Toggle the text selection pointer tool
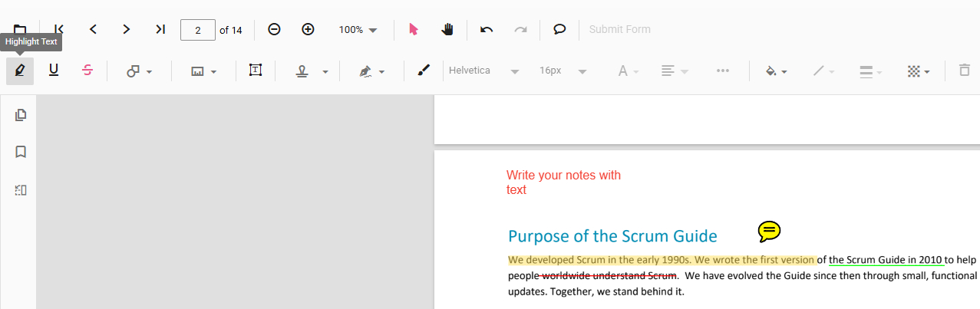Image resolution: width=980 pixels, height=309 pixels. [414, 29]
